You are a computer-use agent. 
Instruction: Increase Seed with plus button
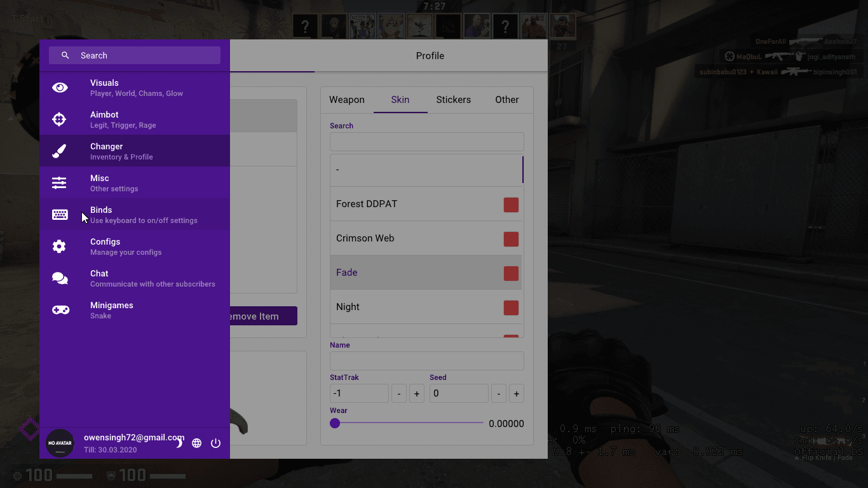[517, 394]
